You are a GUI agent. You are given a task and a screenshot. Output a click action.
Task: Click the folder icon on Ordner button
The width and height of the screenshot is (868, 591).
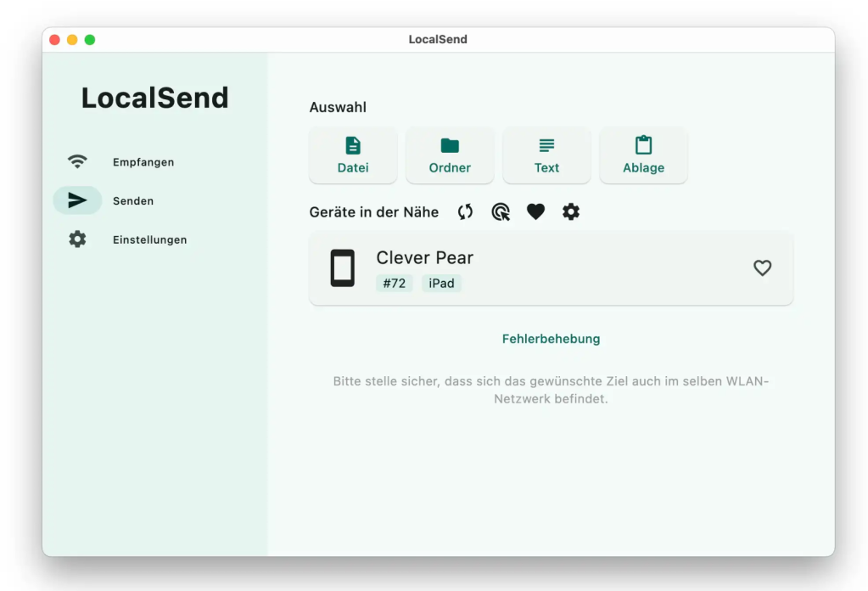[x=450, y=144]
